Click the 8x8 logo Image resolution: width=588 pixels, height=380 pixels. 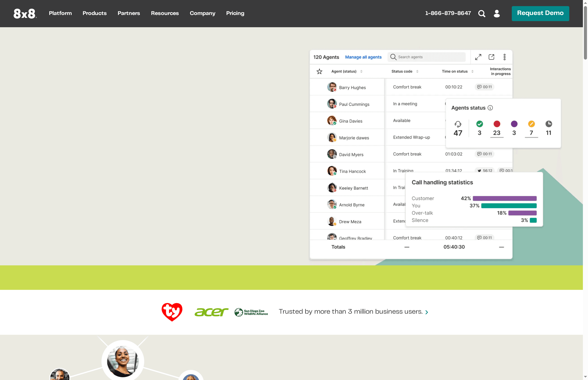25,14
